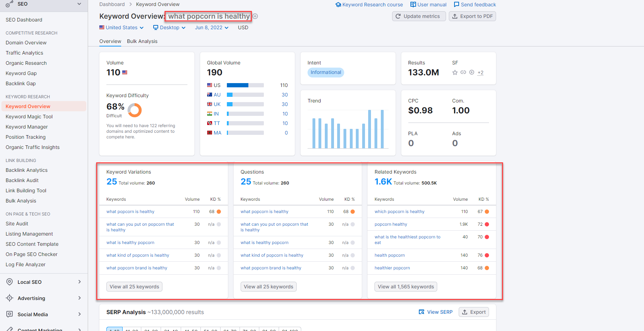Click View all 25 keywords under Questions
The width and height of the screenshot is (644, 331).
[x=268, y=287]
